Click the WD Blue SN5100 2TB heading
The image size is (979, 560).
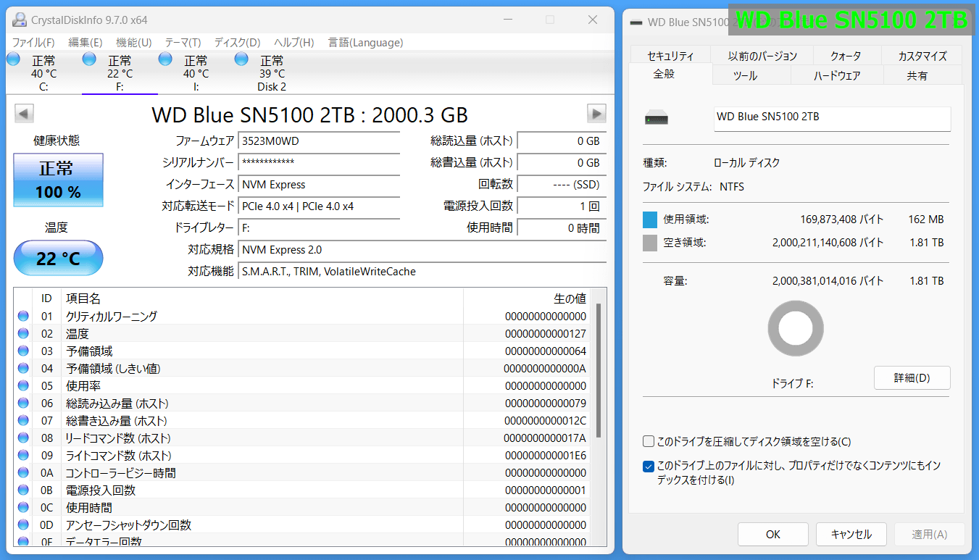(x=310, y=114)
